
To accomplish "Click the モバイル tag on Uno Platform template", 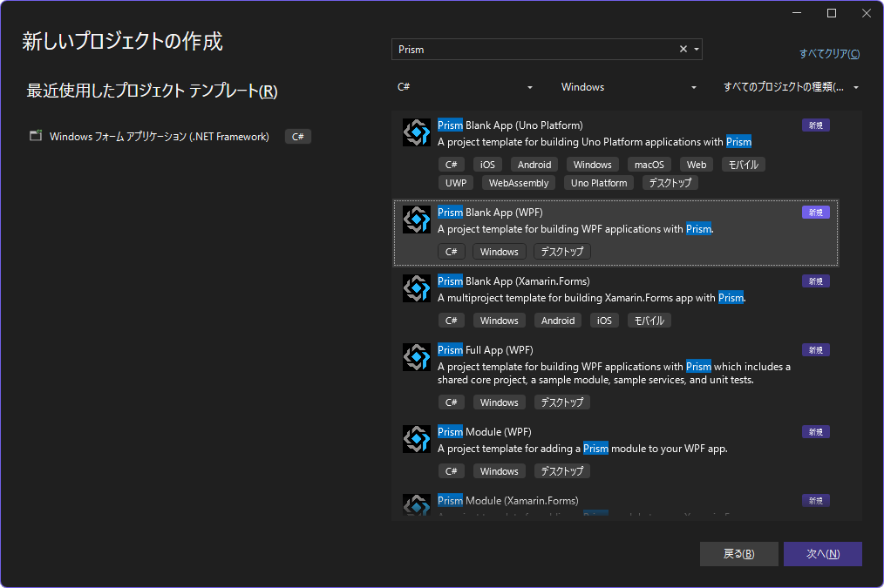I will pyautogui.click(x=743, y=165).
